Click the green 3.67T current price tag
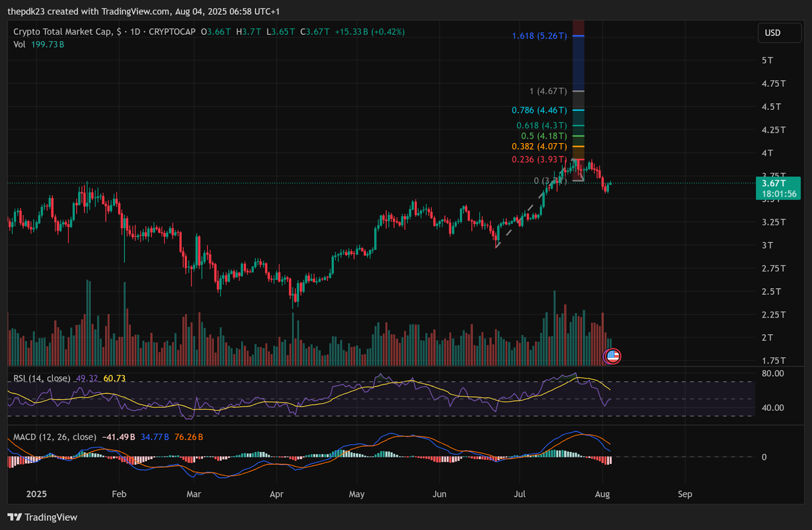 click(778, 188)
